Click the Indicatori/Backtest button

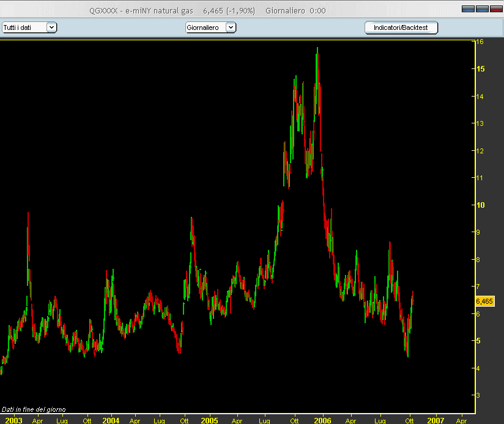[401, 27]
